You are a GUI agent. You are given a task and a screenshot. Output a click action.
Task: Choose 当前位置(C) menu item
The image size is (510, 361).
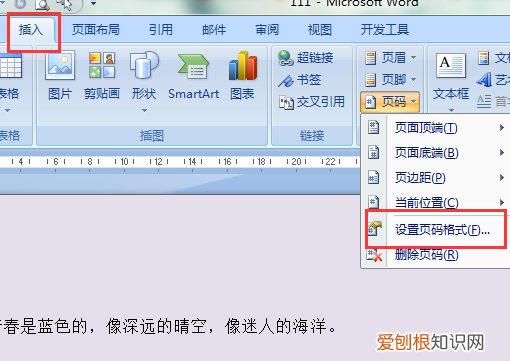pos(436,202)
